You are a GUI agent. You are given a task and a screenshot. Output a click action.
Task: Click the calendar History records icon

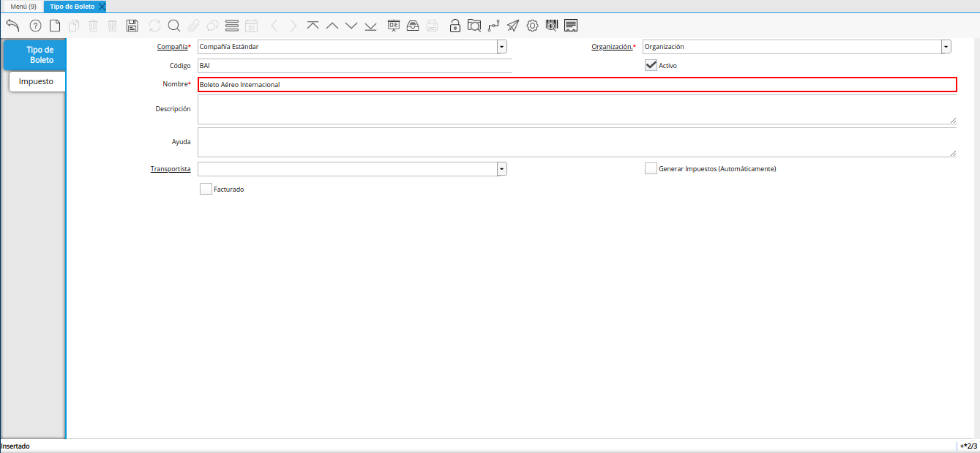[251, 26]
